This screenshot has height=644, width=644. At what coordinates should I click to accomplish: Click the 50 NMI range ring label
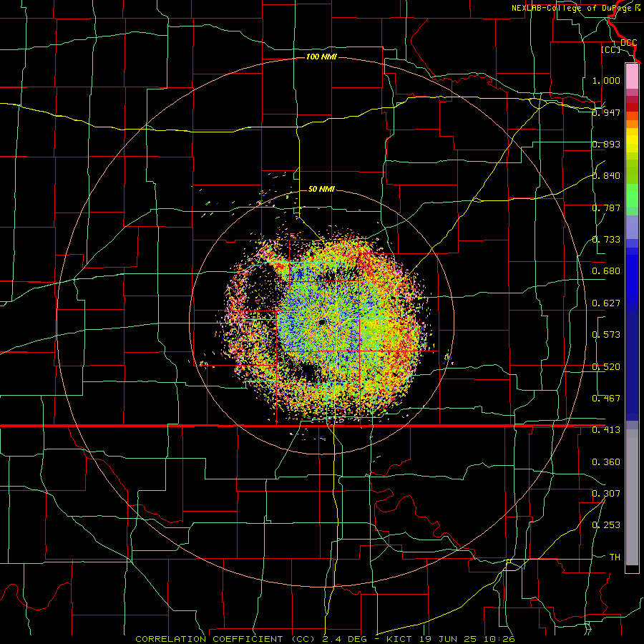click(x=321, y=189)
